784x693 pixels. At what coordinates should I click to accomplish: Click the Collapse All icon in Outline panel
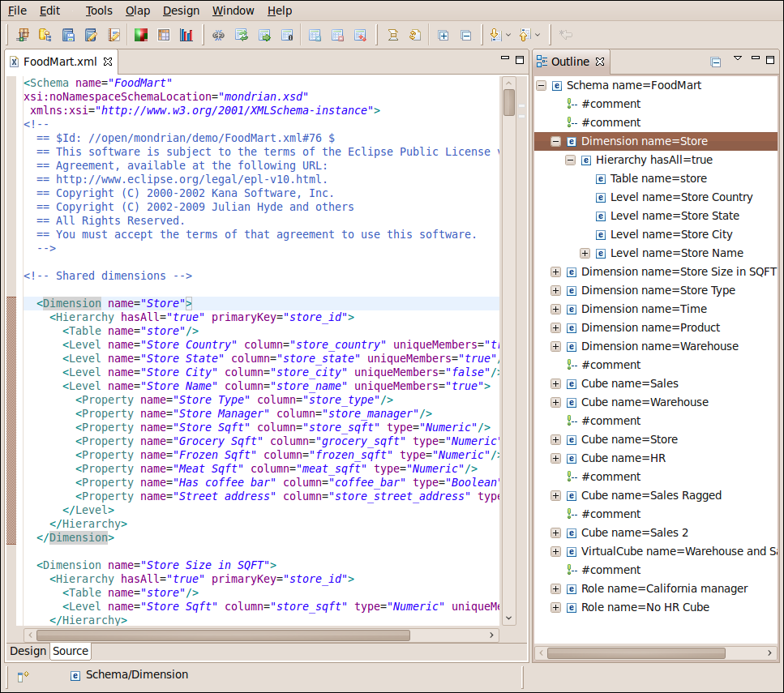[716, 62]
